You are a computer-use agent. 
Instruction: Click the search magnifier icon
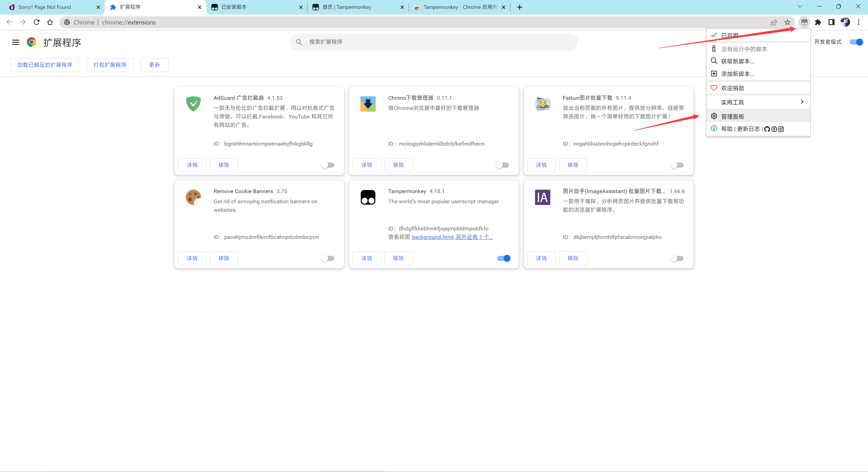(299, 42)
